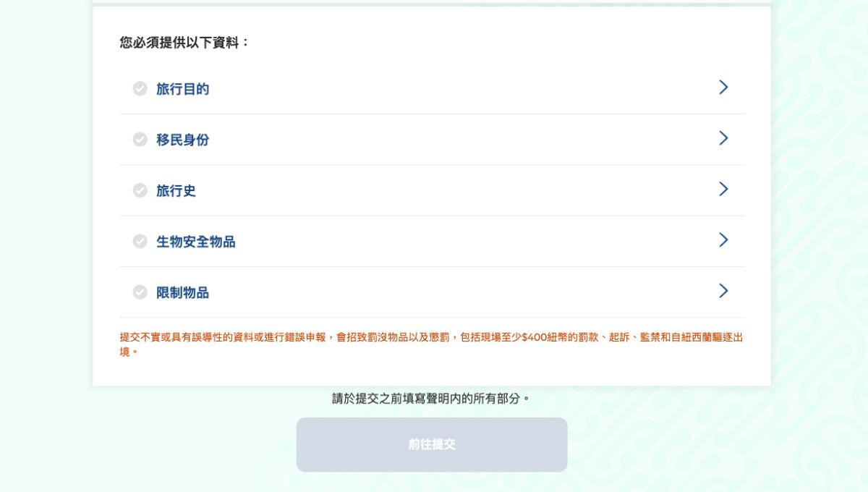868x492 pixels.
Task: Expand the 移民身份 section chevron
Action: (x=723, y=138)
